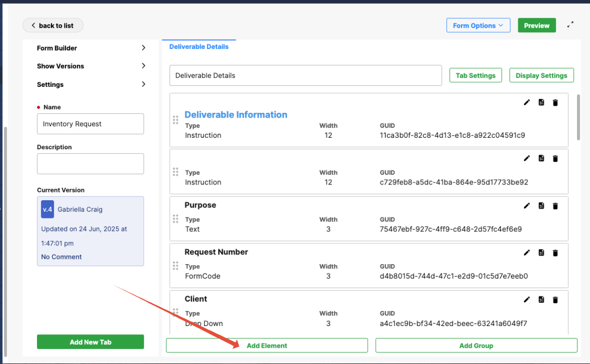This screenshot has height=364, width=590.
Task: Edit the Request Number element
Action: click(x=527, y=253)
